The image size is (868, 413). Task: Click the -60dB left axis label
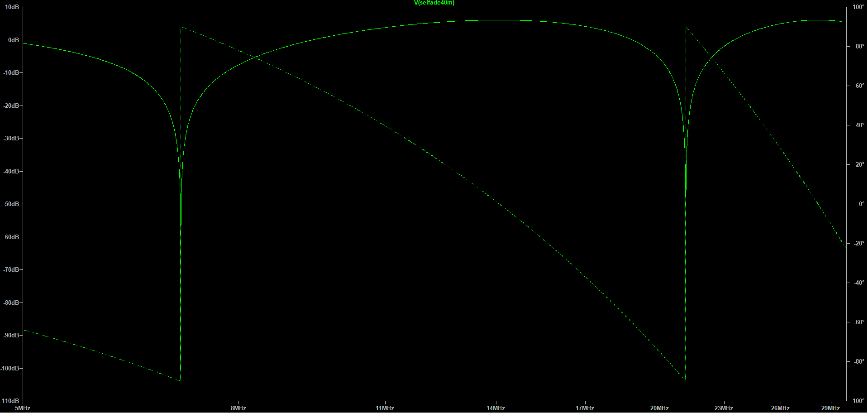click(x=11, y=237)
